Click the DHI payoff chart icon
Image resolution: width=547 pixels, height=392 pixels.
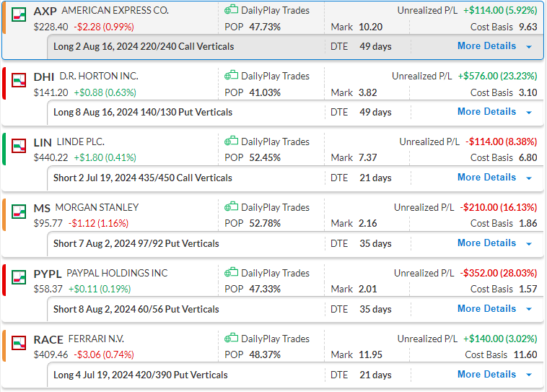(x=19, y=80)
